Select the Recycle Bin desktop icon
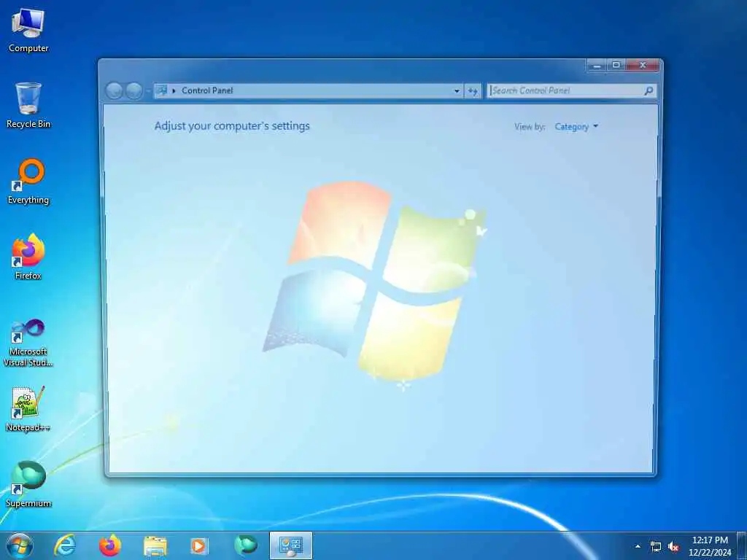This screenshot has width=747, height=560. (x=28, y=105)
